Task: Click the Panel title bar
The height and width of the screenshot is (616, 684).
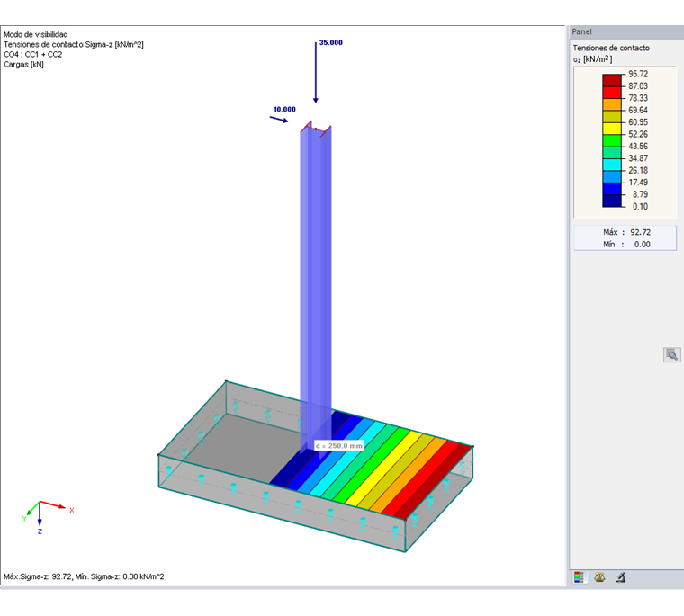Action: pos(626,31)
